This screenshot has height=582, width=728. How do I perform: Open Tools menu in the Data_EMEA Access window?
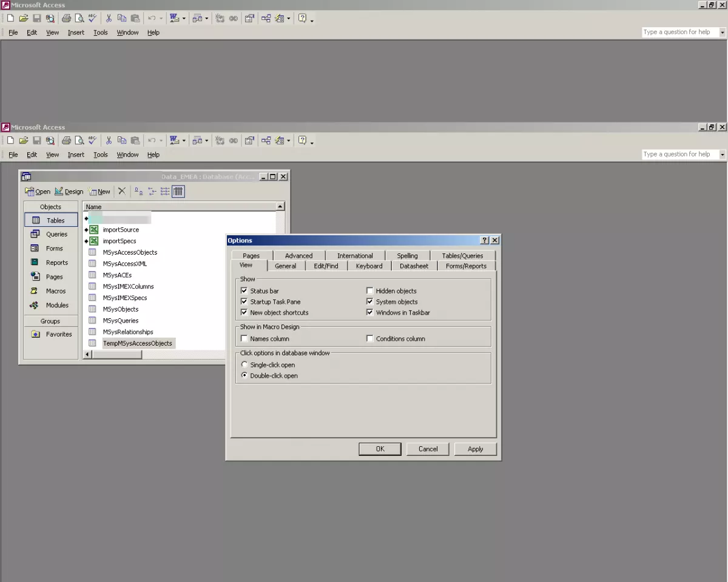pyautogui.click(x=101, y=155)
